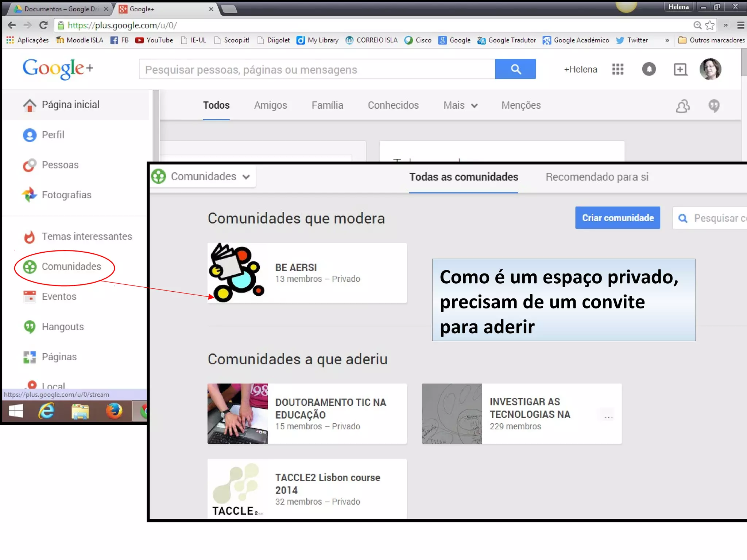Open INVESTIGAR AS TECNOLOGIAS NA community
747x560 pixels.
[x=522, y=413]
